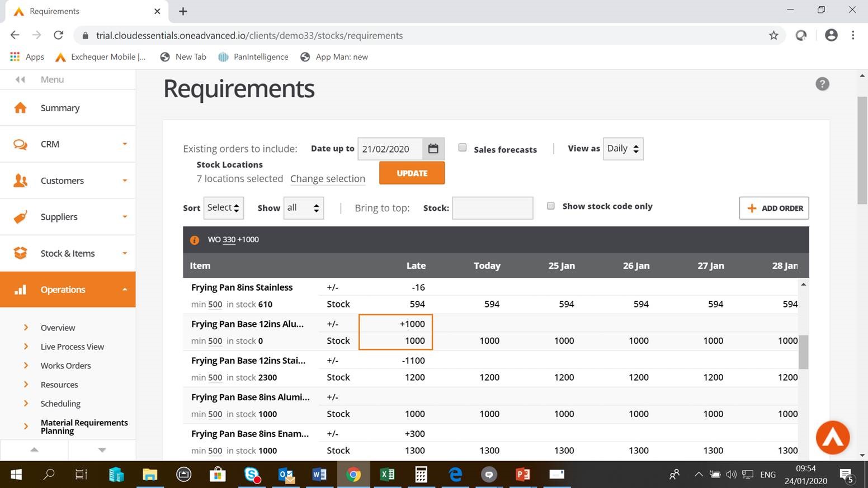This screenshot has height=488, width=868.
Task: Select Scheduling in the Operations submenu
Action: coord(60,404)
